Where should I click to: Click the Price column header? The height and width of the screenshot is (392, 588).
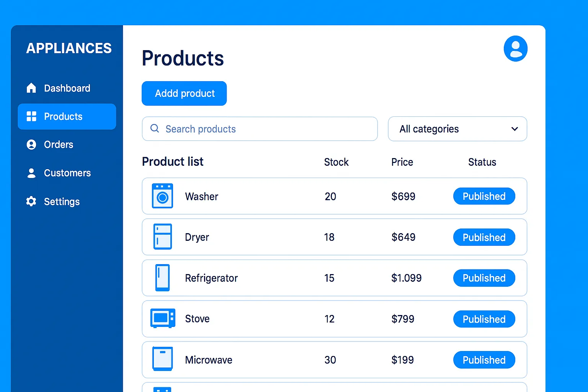(402, 162)
